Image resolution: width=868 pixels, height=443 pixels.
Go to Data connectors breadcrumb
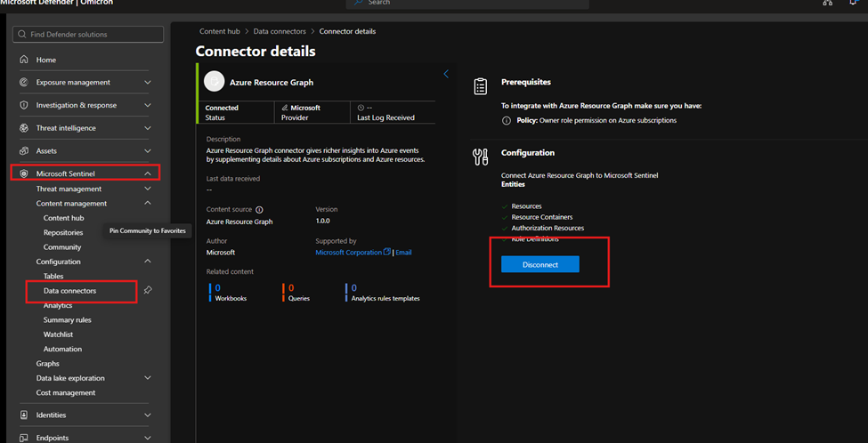pos(280,31)
